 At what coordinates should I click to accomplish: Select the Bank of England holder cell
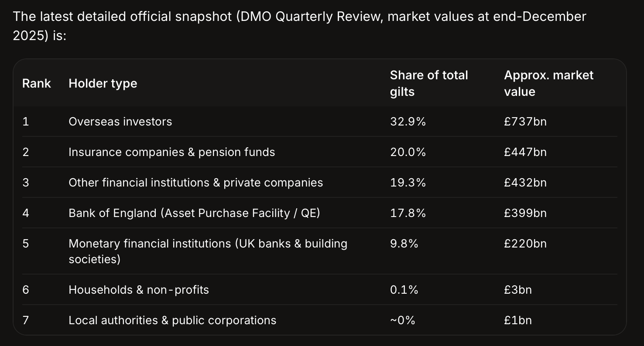pyautogui.click(x=194, y=213)
